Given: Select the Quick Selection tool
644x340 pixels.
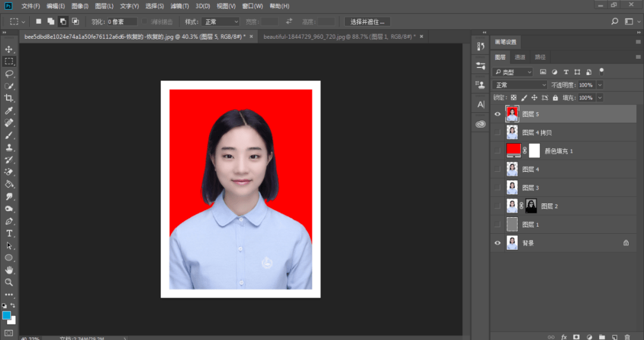Looking at the screenshot, I should tap(8, 86).
